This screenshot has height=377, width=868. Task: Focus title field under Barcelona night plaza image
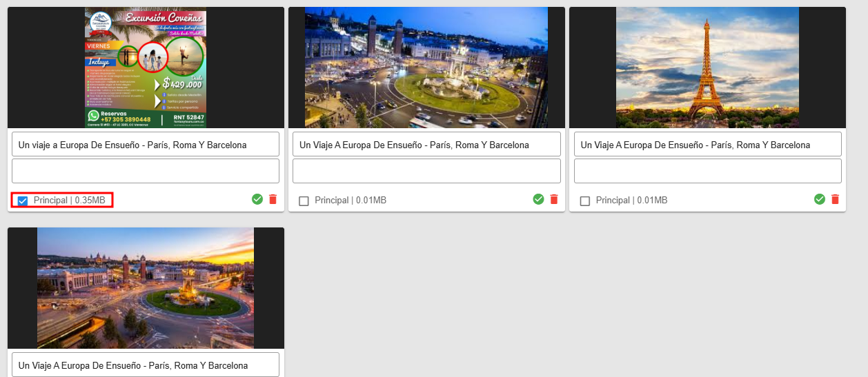coord(426,145)
